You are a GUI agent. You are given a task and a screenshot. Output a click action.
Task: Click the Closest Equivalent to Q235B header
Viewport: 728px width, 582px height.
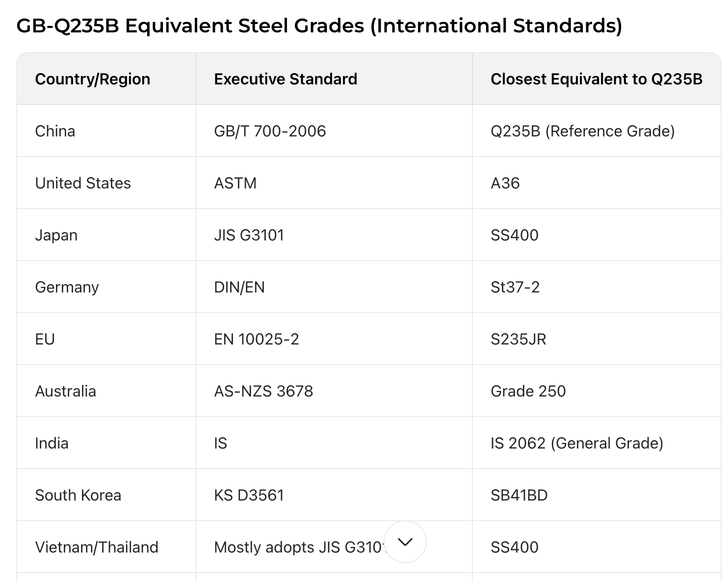click(x=597, y=79)
